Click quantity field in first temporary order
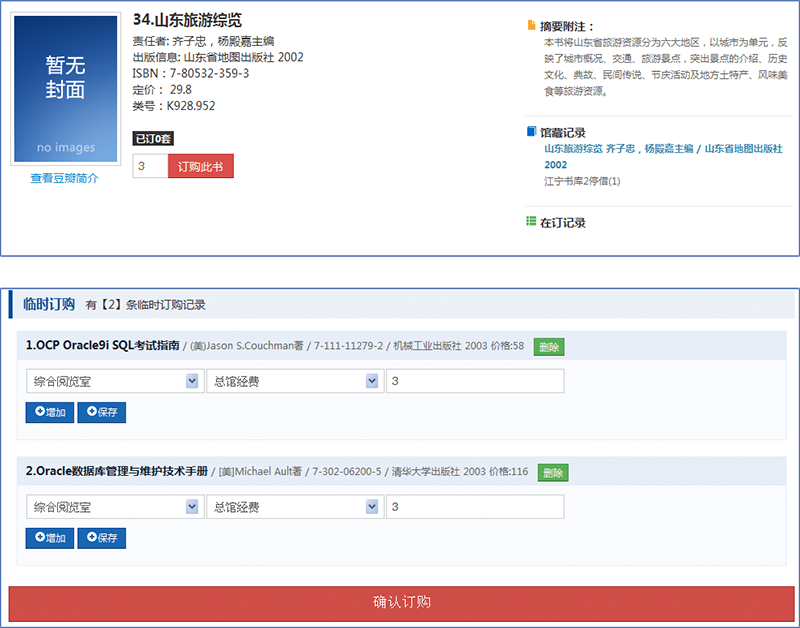The width and height of the screenshot is (800, 628). [x=474, y=381]
